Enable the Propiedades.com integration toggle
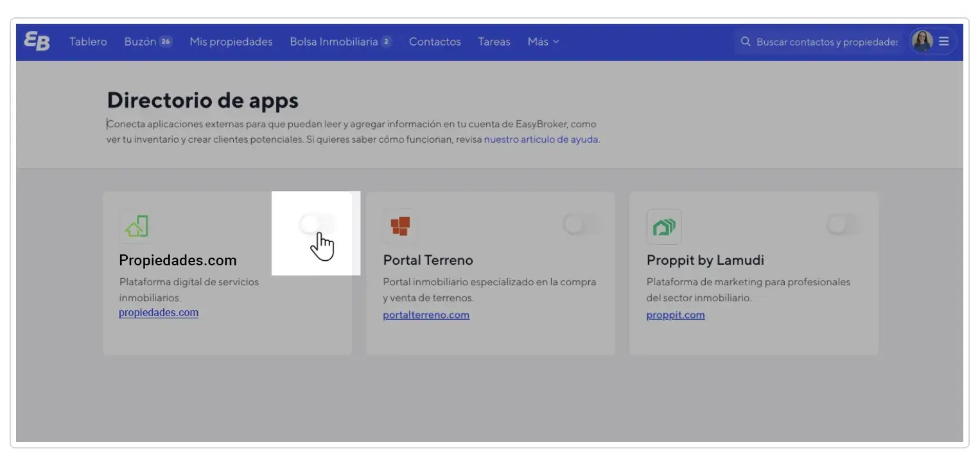This screenshot has width=980, height=460. (x=316, y=224)
